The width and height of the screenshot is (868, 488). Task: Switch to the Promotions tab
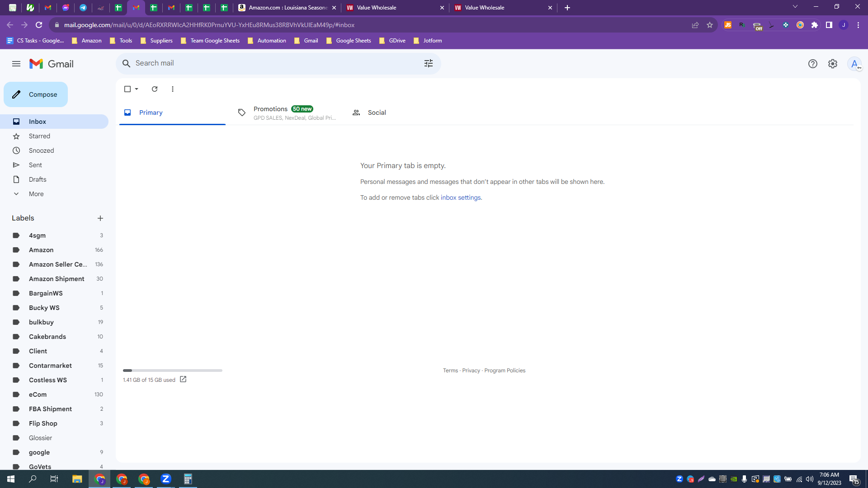pos(287,113)
